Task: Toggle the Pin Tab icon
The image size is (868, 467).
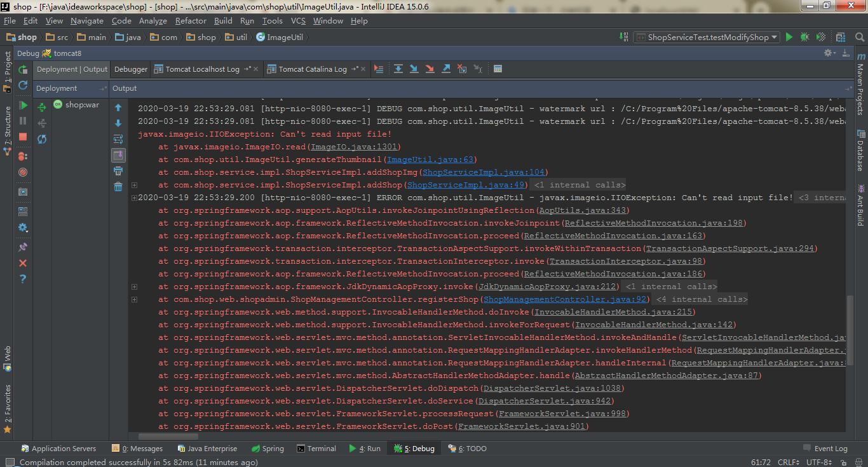Action: (x=23, y=247)
